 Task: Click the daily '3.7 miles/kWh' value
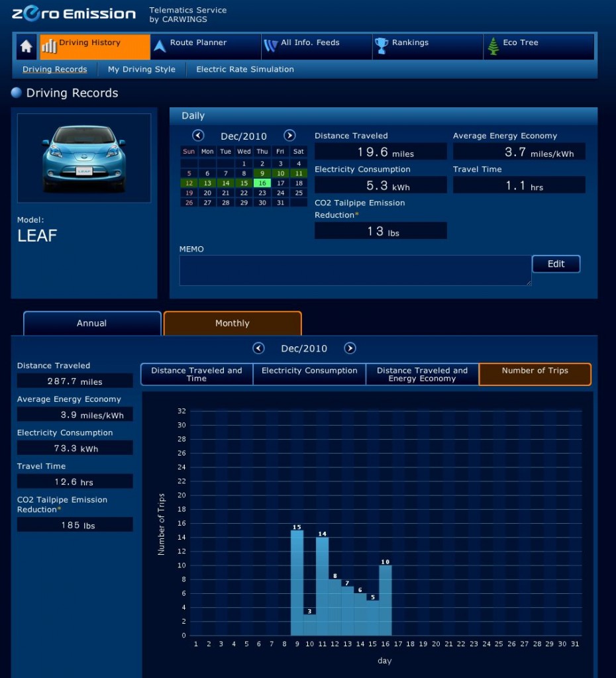click(x=519, y=152)
